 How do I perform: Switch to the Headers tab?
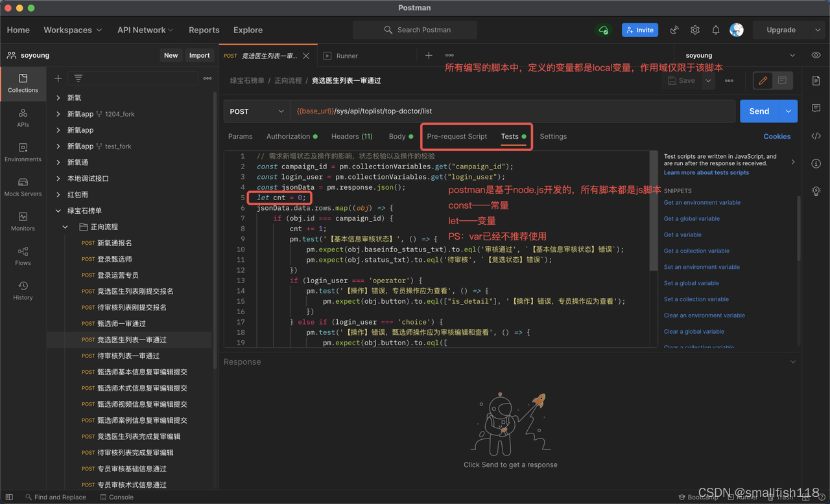tap(351, 137)
